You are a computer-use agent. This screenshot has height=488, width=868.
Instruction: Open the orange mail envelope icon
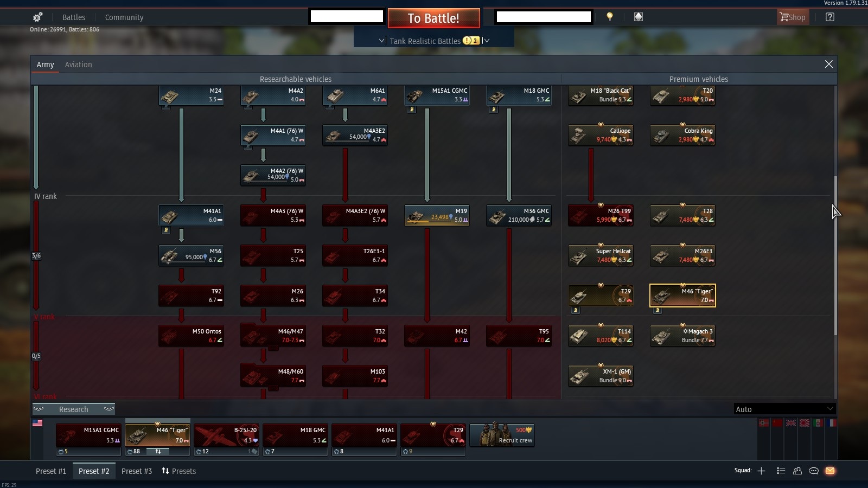point(830,471)
